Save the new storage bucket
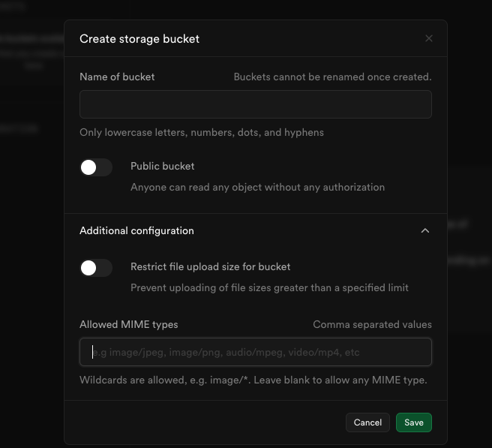 pos(413,422)
